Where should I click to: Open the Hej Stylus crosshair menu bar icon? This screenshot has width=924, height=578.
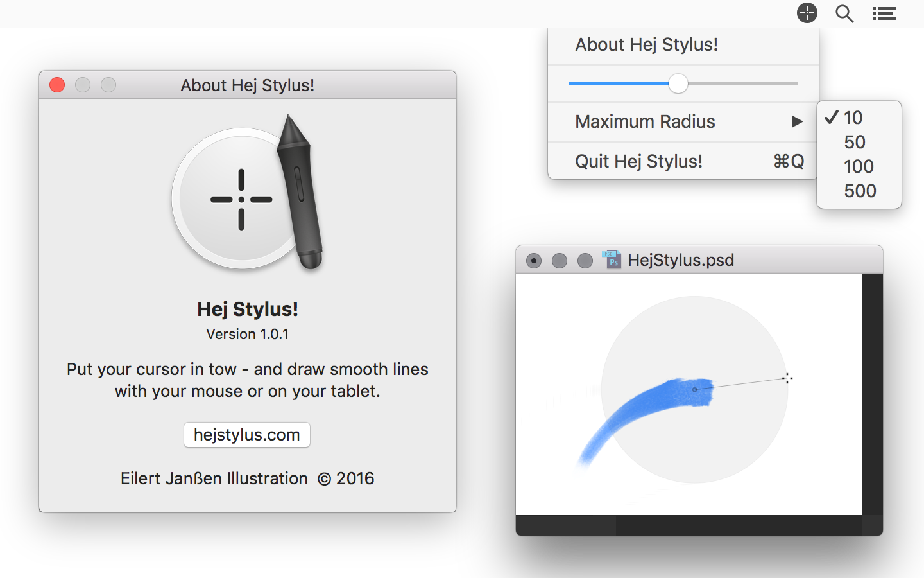click(x=807, y=13)
